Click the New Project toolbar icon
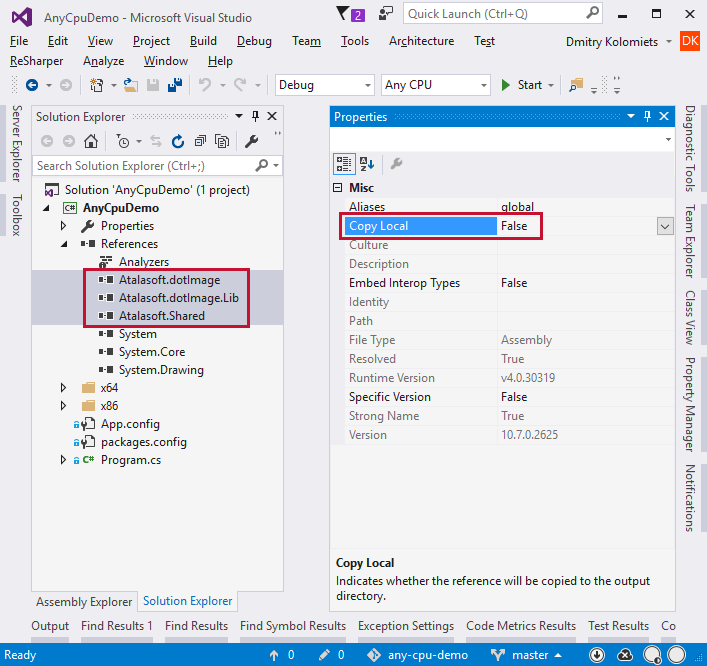The height and width of the screenshot is (666, 707). click(96, 85)
